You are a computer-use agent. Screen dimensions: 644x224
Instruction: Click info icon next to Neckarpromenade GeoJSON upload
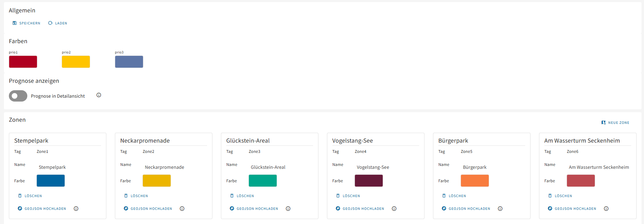tap(182, 209)
